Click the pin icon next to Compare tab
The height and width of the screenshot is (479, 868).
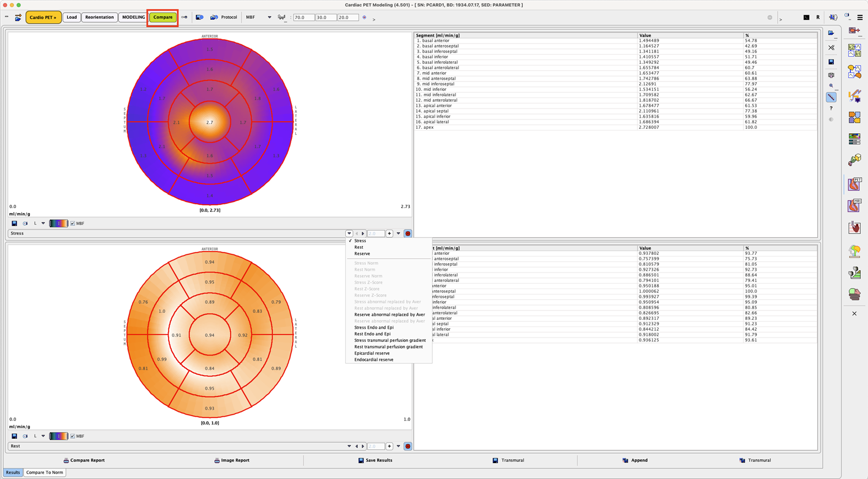tap(184, 18)
